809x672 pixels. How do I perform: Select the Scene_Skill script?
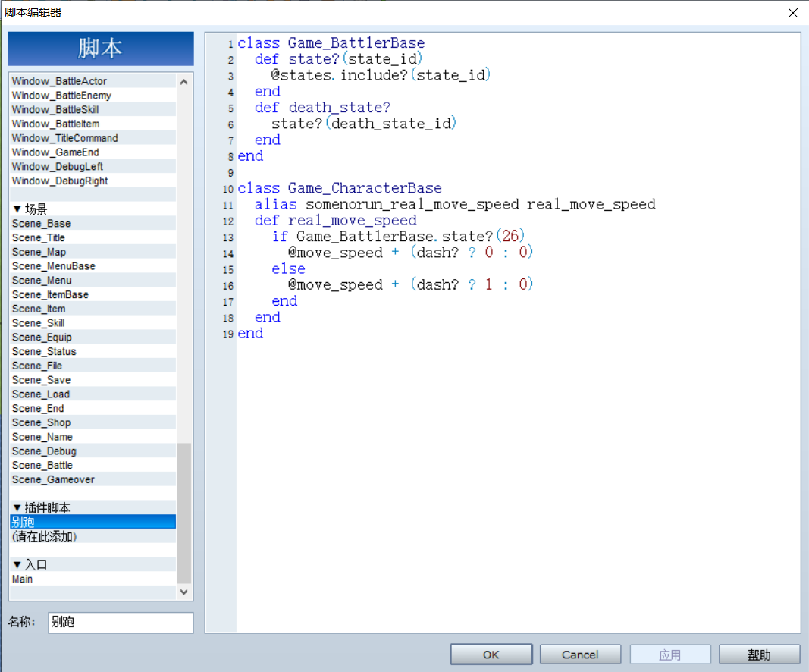point(93,322)
